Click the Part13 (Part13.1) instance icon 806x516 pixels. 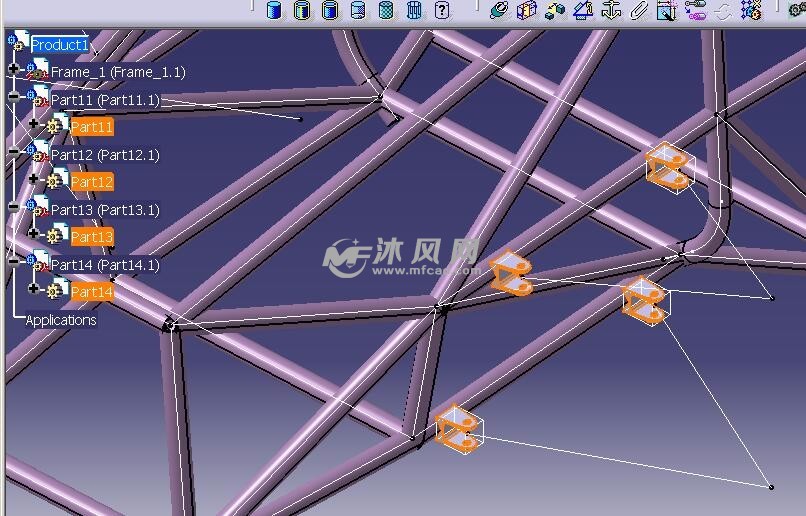pyautogui.click(x=38, y=207)
